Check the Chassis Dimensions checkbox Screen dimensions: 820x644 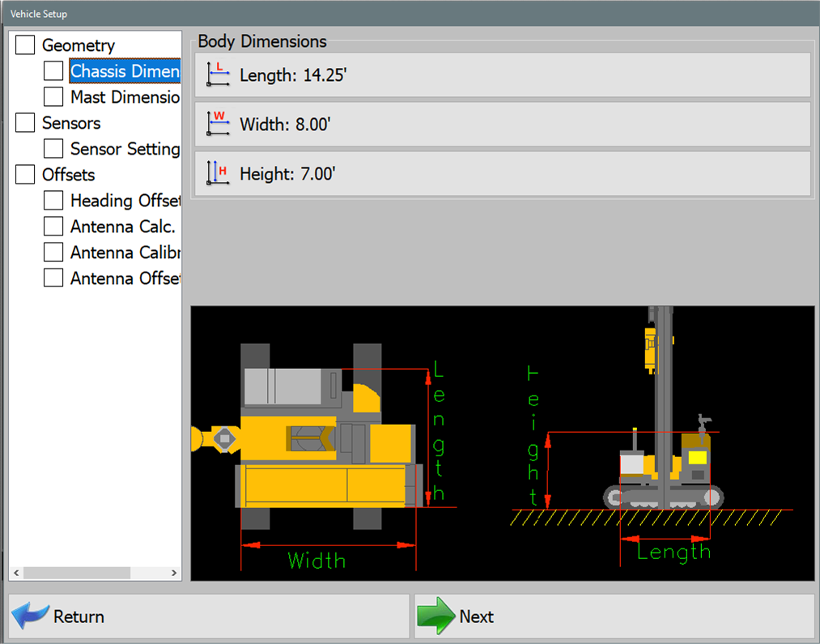tap(53, 71)
